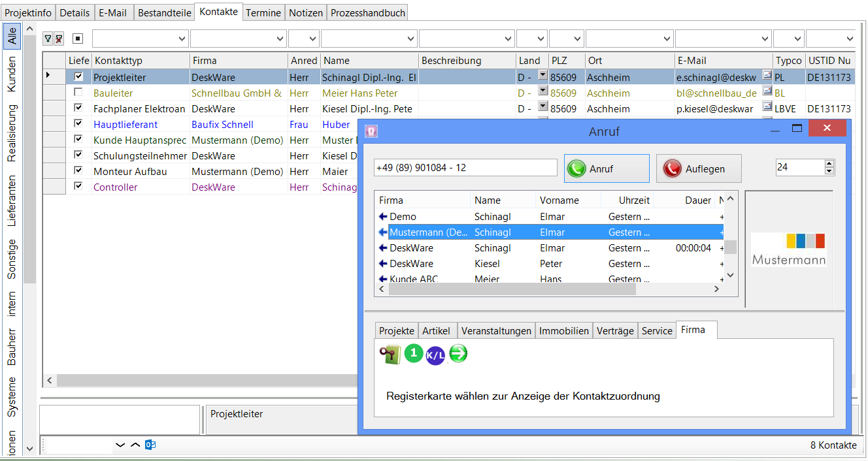Click the Outlook icon in the bottom toolbar
868x461 pixels.
click(150, 445)
